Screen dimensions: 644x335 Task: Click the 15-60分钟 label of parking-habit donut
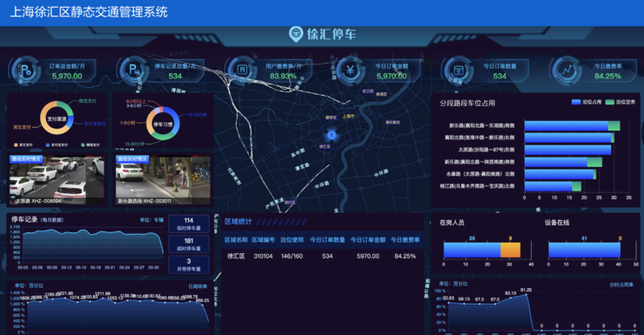click(x=135, y=144)
